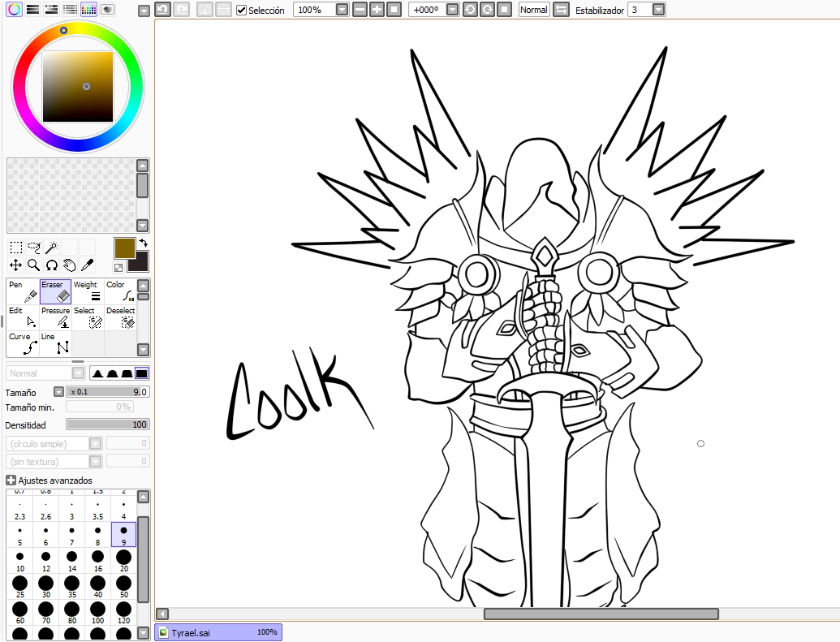840x642 pixels.
Task: Select the Weight tool
Action: click(88, 291)
